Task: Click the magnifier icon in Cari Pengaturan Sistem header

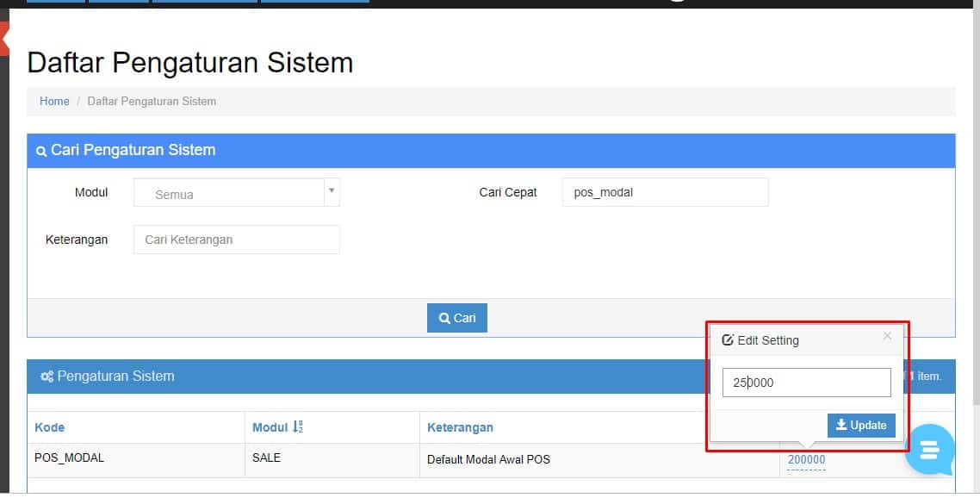Action: coord(40,151)
